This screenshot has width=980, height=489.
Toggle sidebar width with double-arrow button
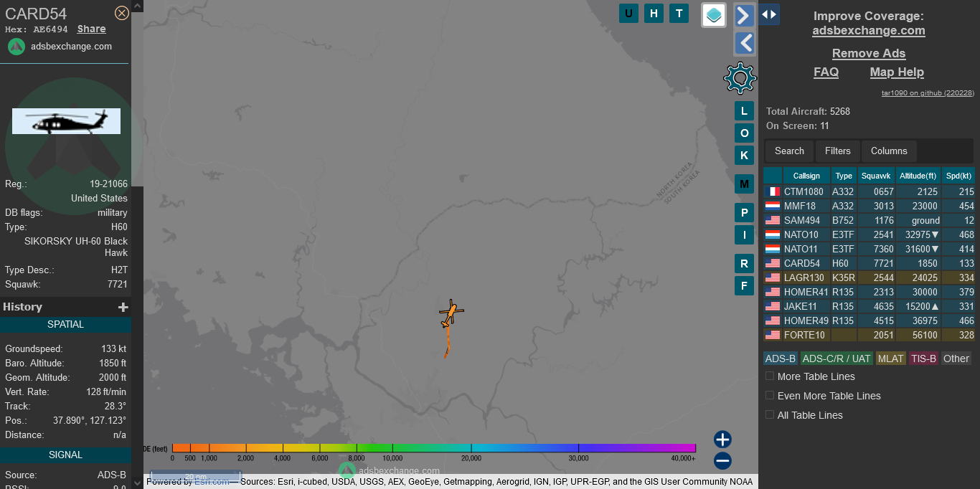pyautogui.click(x=769, y=14)
